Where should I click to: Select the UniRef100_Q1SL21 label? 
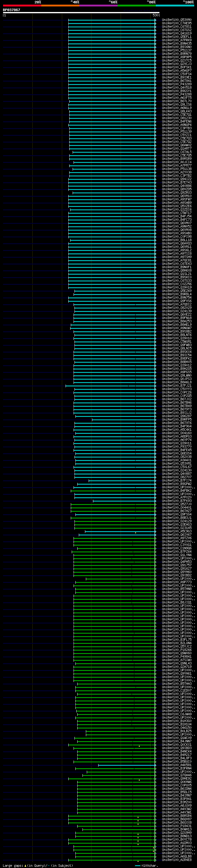tap(176, 274)
